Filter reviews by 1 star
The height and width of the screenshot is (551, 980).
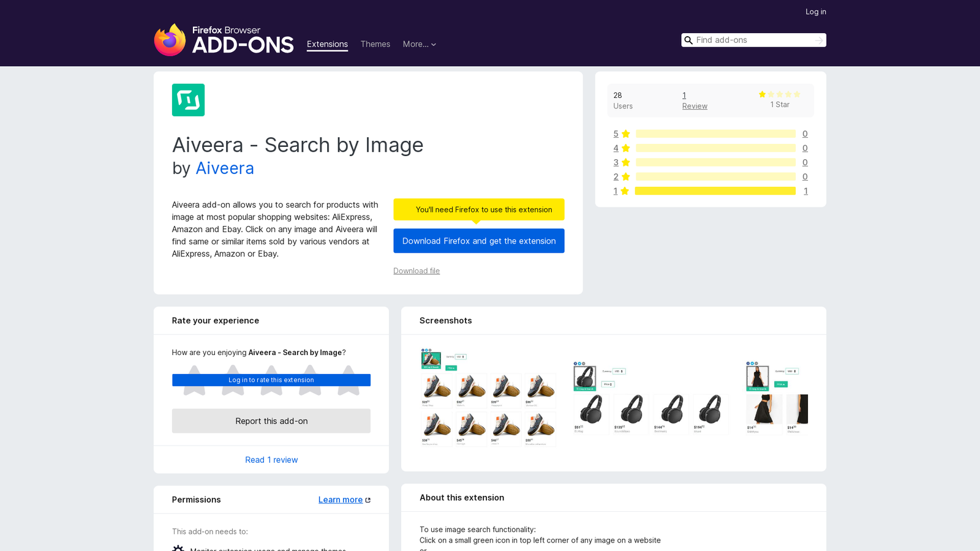pos(621,191)
